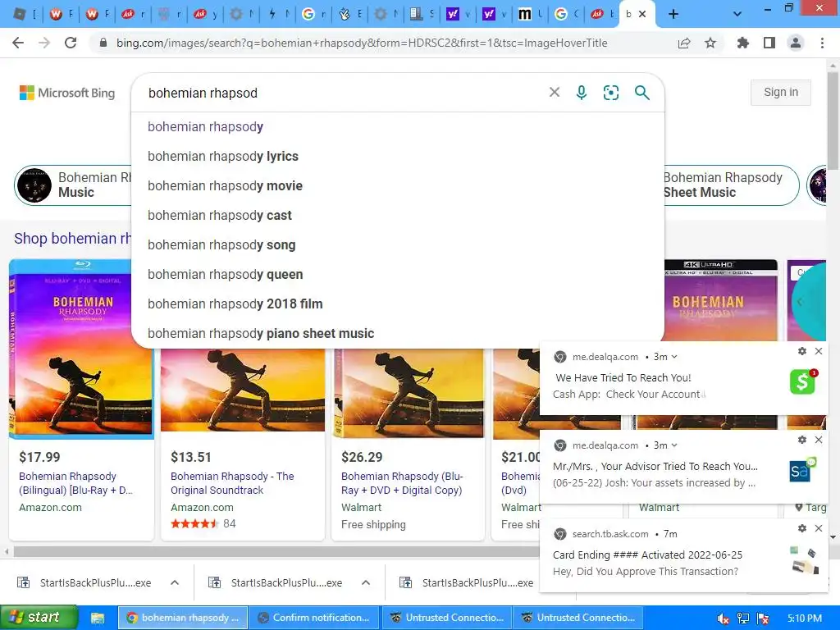Viewport: 840px width, 630px height.
Task: Switch to bohemian rhapsody Chrome taskbar button
Action: [x=183, y=618]
